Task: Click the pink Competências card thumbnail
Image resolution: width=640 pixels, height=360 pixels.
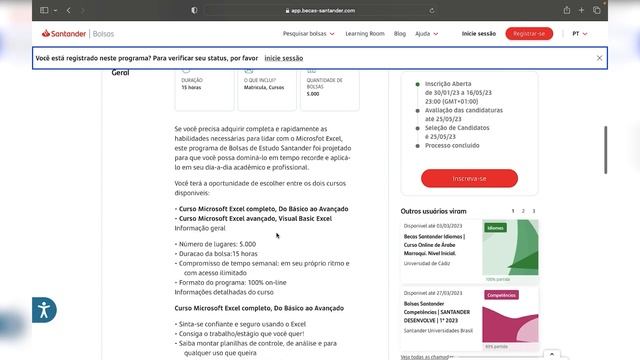Action: pyautogui.click(x=510, y=316)
